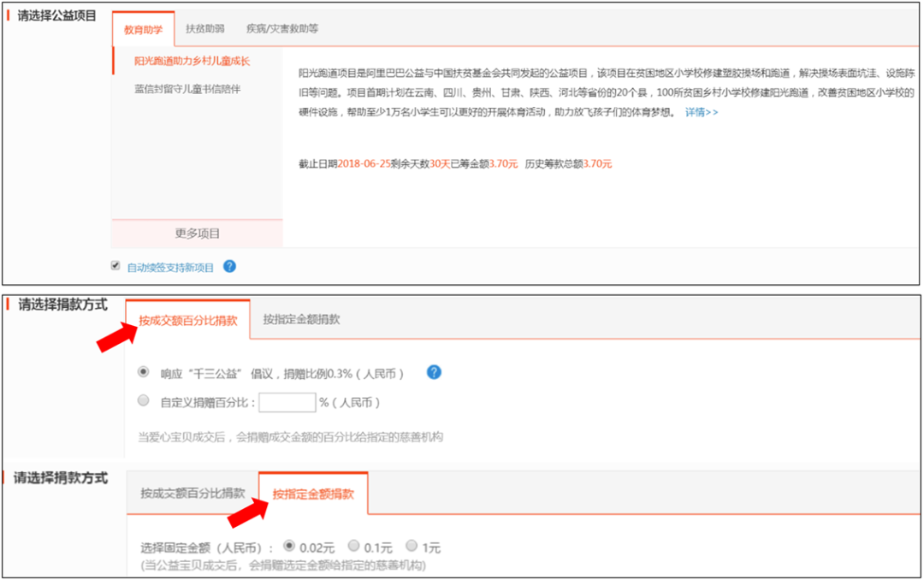The image size is (924, 580).
Task: Uncheck the 自动续签支持新项目 checkbox
Action: pyautogui.click(x=114, y=266)
